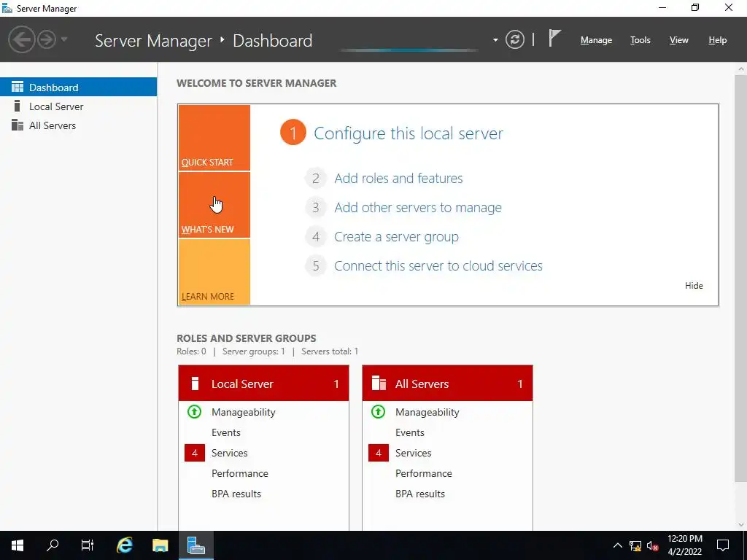Click Performance in Local Server tile
The width and height of the screenshot is (747, 560).
(239, 473)
